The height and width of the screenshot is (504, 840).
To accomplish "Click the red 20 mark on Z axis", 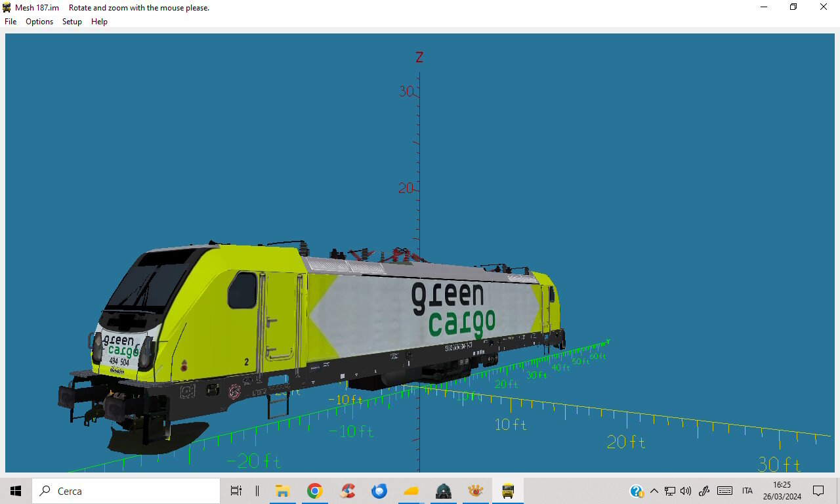I will [x=406, y=188].
